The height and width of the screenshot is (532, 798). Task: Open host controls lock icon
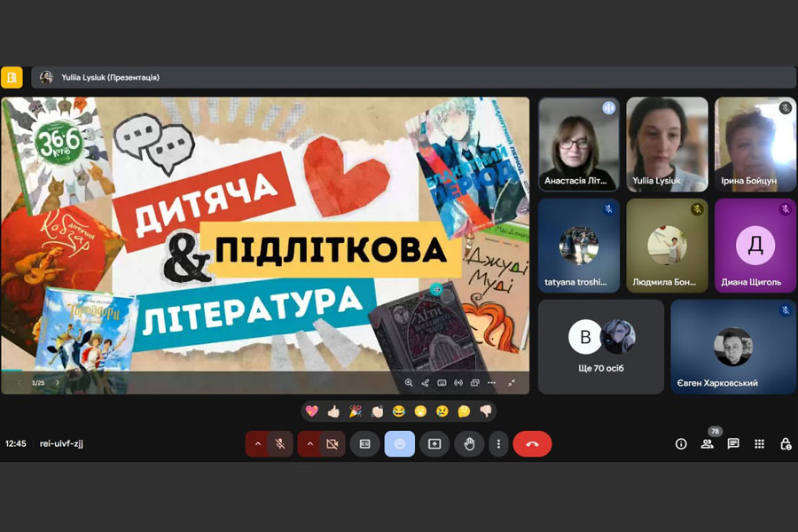coord(786,444)
